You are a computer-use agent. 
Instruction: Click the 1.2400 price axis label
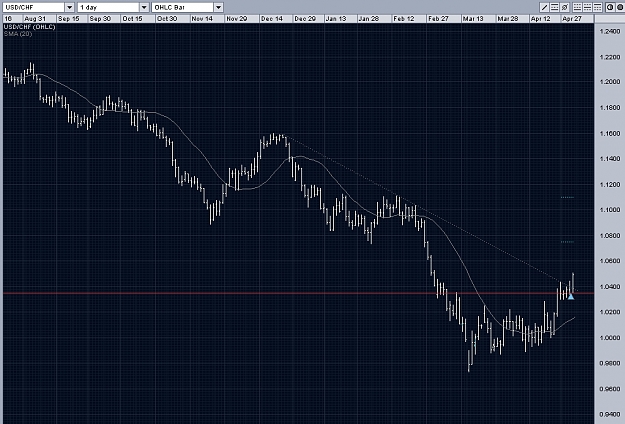click(x=610, y=31)
